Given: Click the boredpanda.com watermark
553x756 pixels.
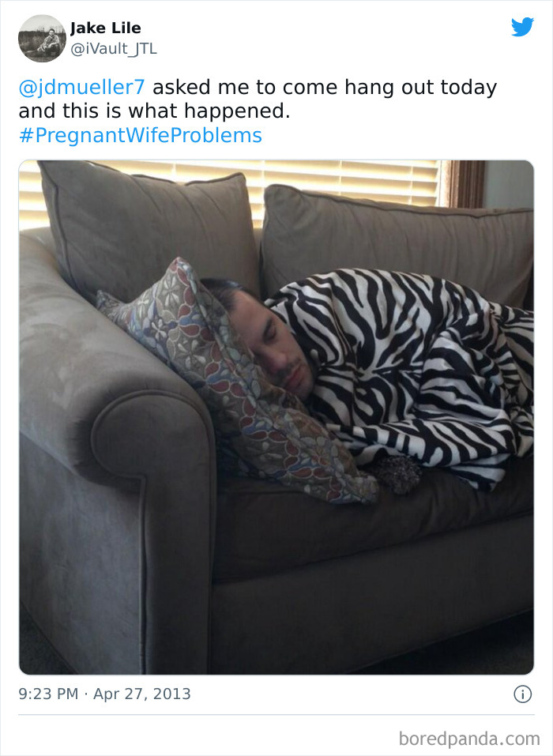Looking at the screenshot, I should click(x=470, y=738).
